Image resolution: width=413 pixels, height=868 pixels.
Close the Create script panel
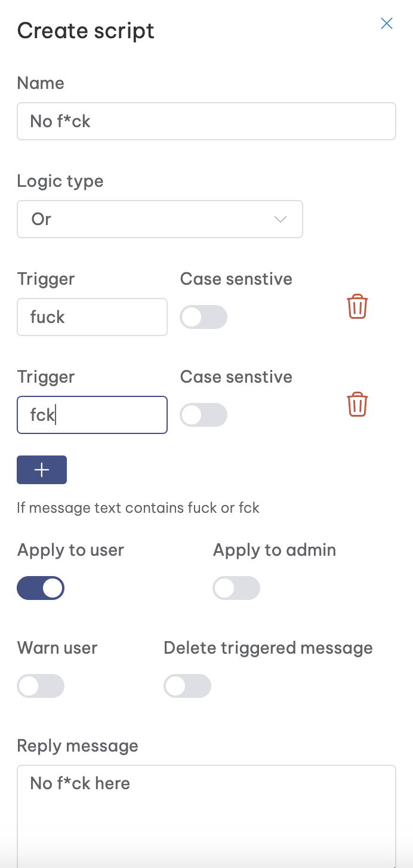pyautogui.click(x=387, y=23)
